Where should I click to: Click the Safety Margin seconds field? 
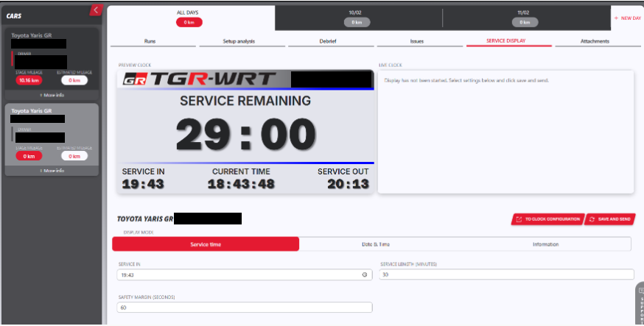[244, 308]
